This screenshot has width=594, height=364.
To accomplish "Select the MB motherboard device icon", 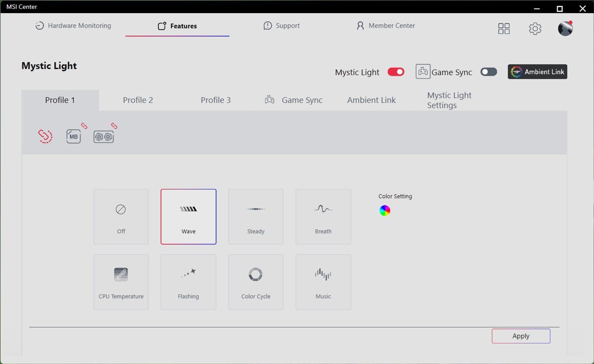I will [x=73, y=136].
